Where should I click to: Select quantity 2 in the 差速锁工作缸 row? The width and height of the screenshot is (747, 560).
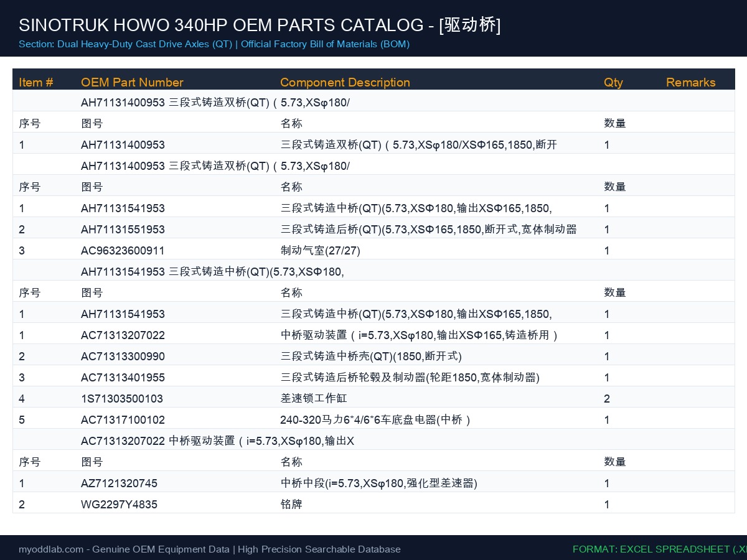pyautogui.click(x=607, y=399)
